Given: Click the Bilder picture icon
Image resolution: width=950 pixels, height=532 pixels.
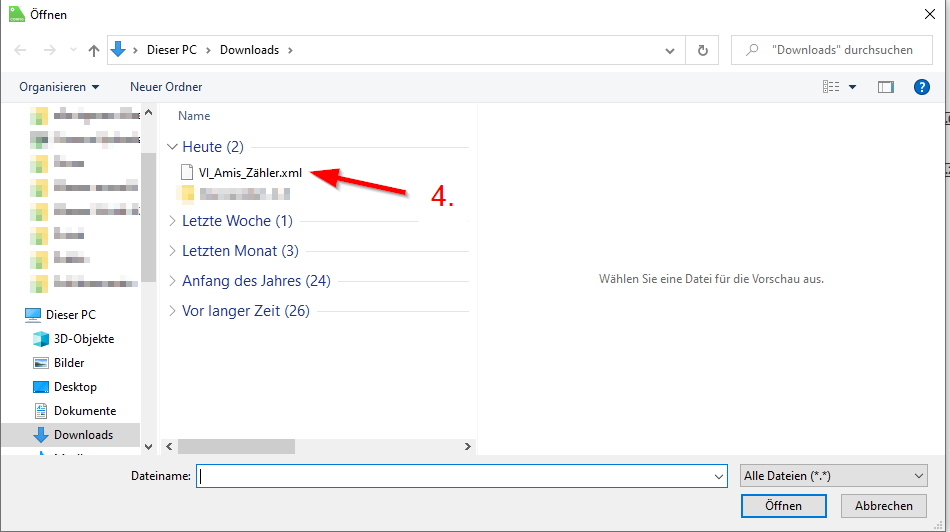Looking at the screenshot, I should click(x=41, y=363).
